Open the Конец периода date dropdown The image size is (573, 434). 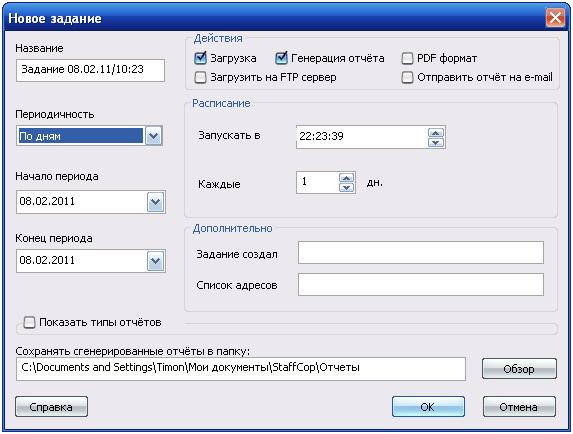point(156,261)
